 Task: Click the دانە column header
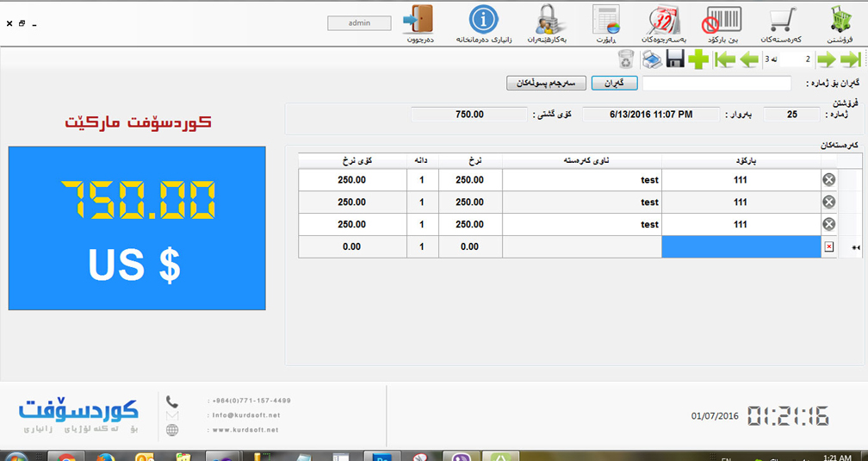pos(422,160)
